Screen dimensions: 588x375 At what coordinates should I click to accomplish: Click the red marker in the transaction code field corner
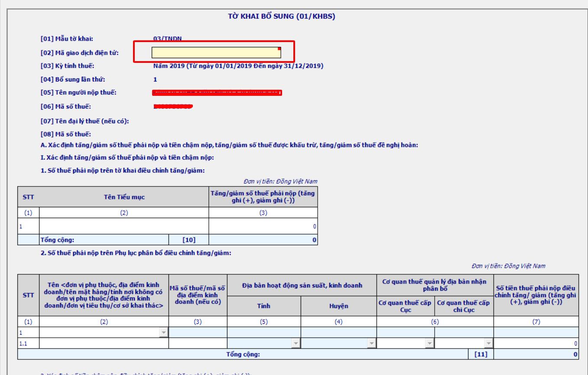(x=279, y=49)
